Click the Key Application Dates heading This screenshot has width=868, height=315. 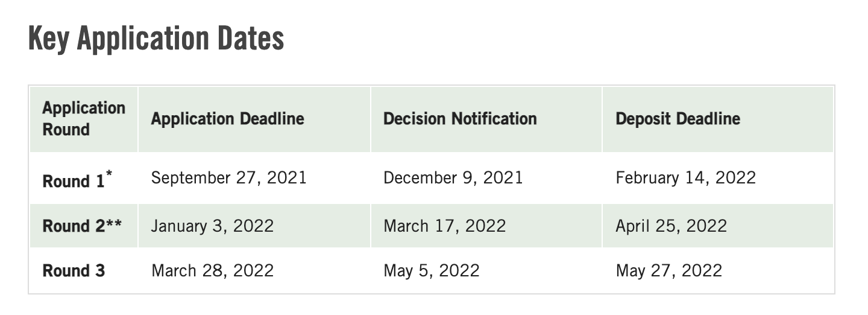pos(156,39)
